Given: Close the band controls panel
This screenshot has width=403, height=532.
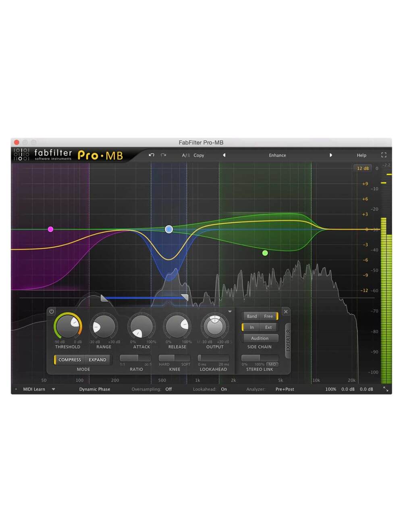Looking at the screenshot, I should [286, 312].
